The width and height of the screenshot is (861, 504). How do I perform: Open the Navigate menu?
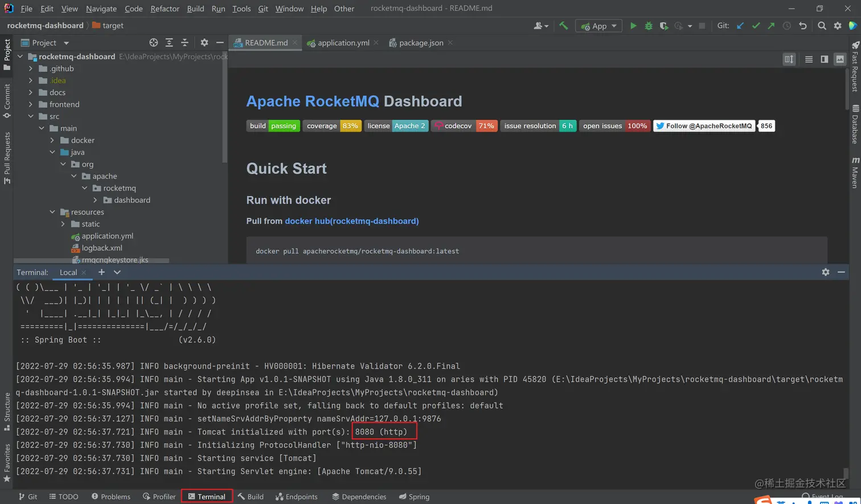click(x=101, y=9)
